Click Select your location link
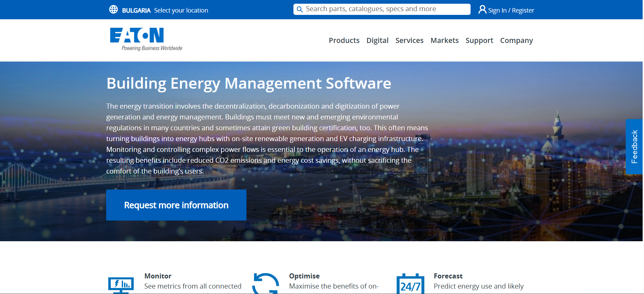The image size is (644, 294). tap(181, 10)
